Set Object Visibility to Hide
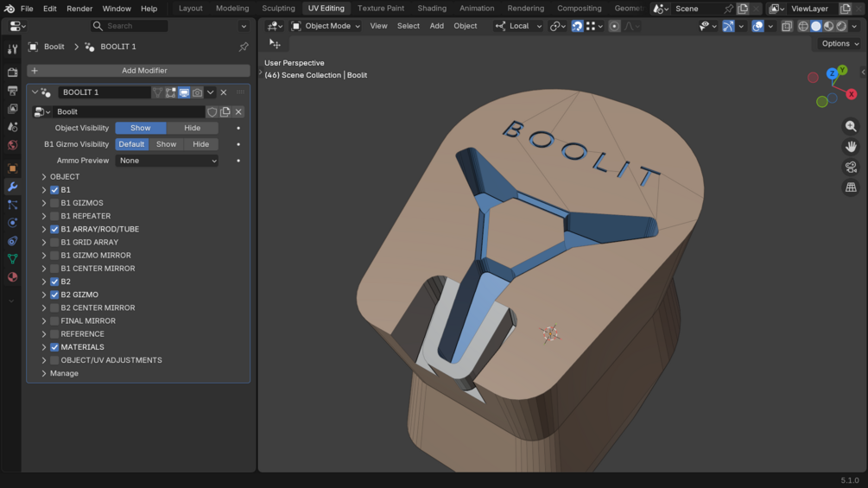 [192, 128]
